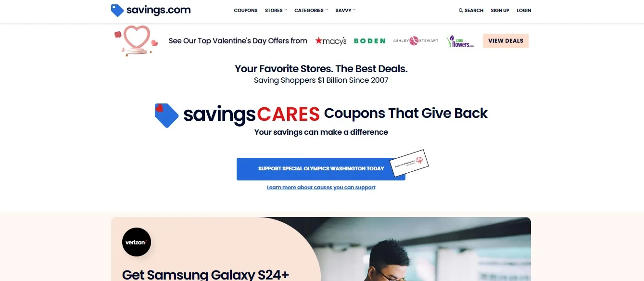Image resolution: width=644 pixels, height=281 pixels.
Task: Click the Special Olympics Washington card image
Action: point(409,163)
